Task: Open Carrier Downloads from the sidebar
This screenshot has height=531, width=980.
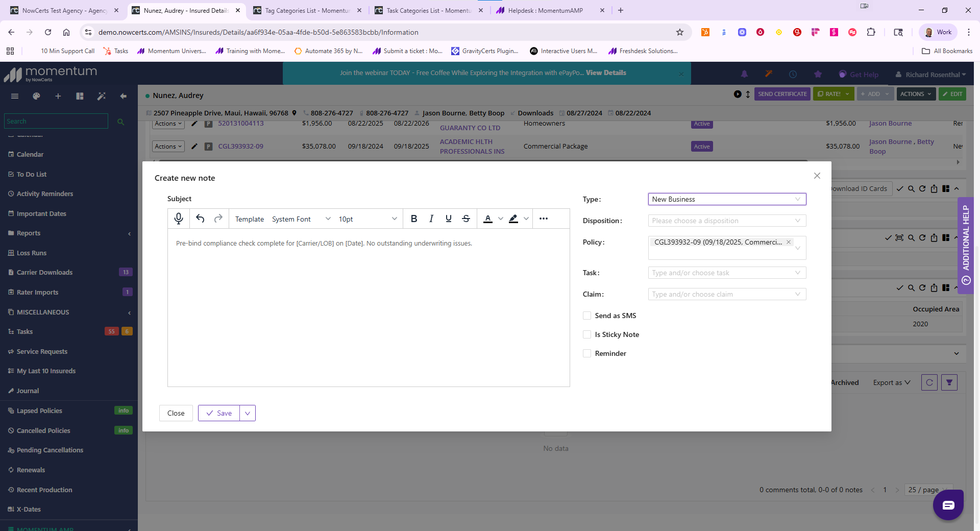Action: click(44, 272)
